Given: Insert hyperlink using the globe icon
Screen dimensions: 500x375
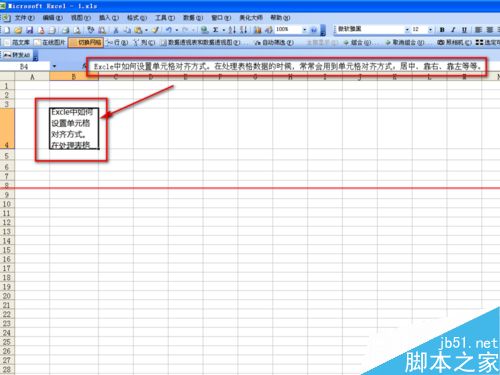Looking at the screenshot, I should click(205, 30).
